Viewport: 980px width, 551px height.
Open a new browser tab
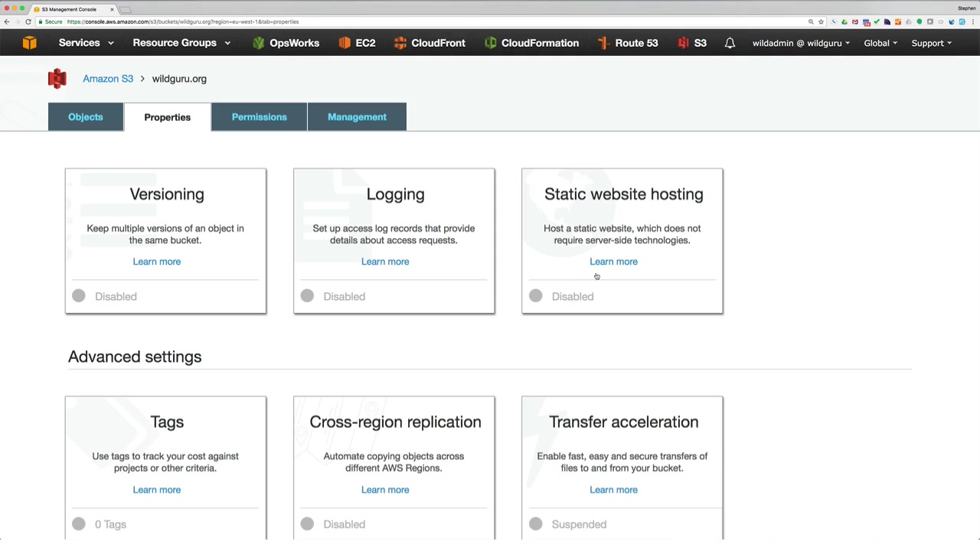pyautogui.click(x=126, y=9)
